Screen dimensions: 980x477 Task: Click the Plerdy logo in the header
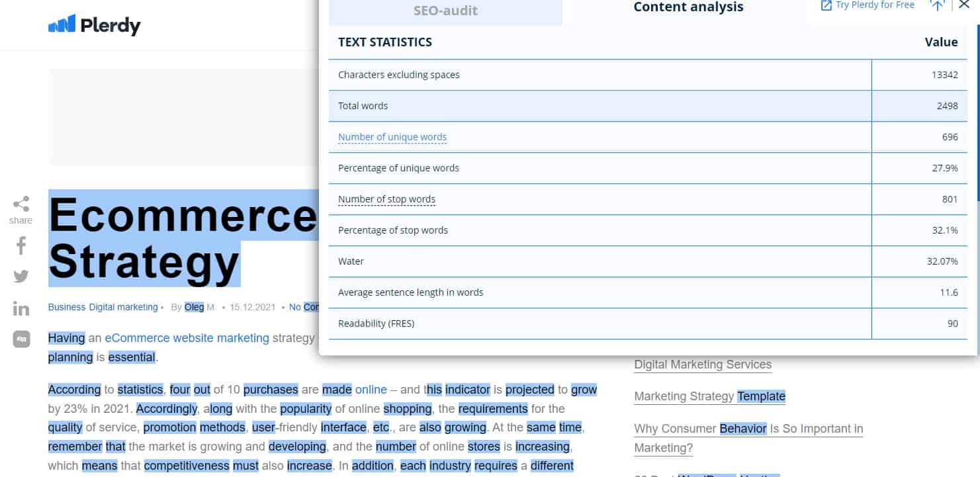pos(95,26)
